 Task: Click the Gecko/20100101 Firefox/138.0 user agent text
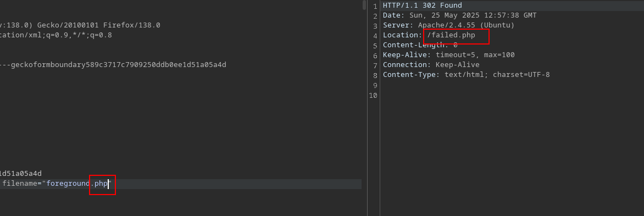click(98, 25)
